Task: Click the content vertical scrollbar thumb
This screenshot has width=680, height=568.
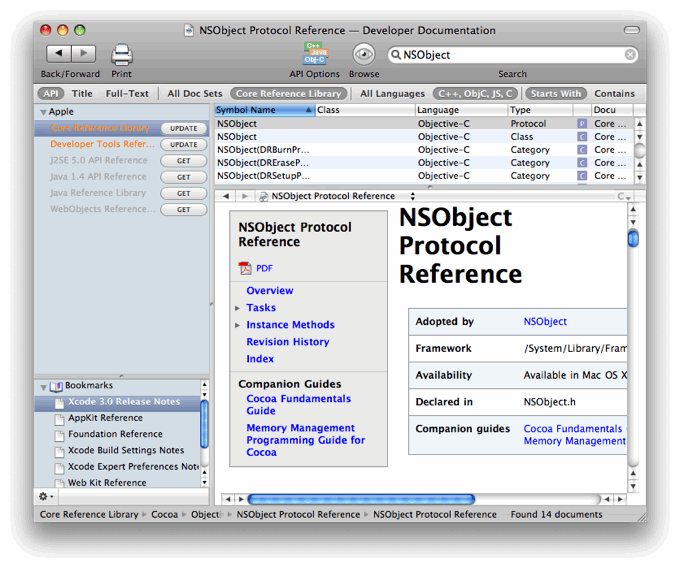Action: [633, 239]
